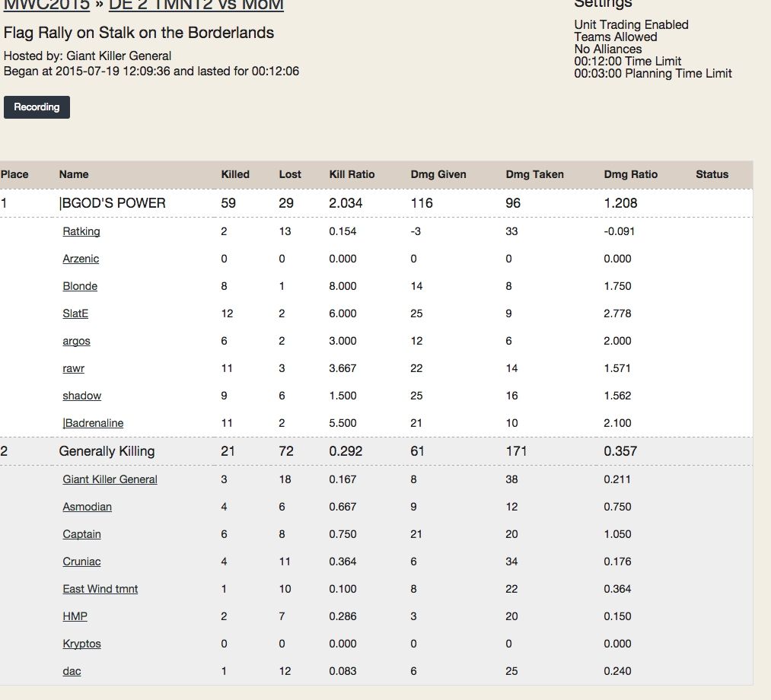Select the 00:12:00 Time Limit setting
The height and width of the screenshot is (700, 771).
click(x=627, y=62)
